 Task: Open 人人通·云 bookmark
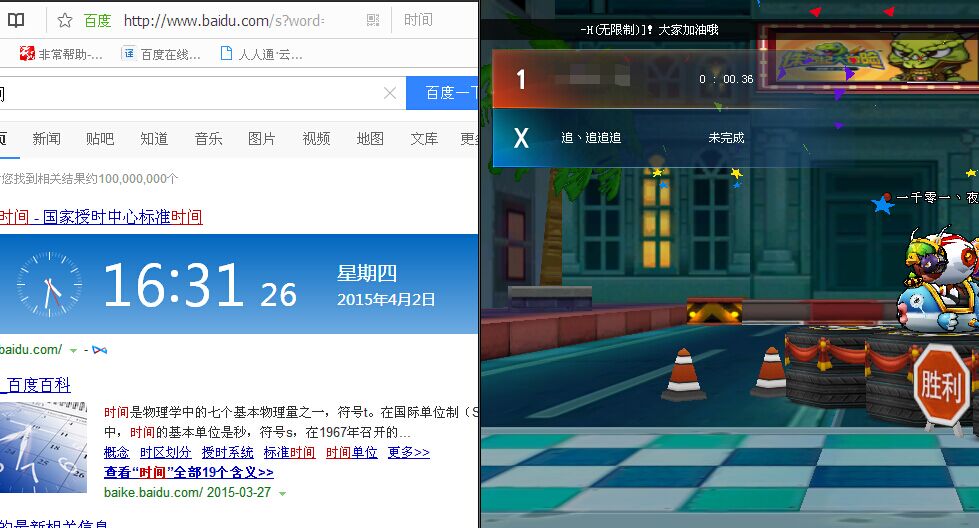click(262, 54)
